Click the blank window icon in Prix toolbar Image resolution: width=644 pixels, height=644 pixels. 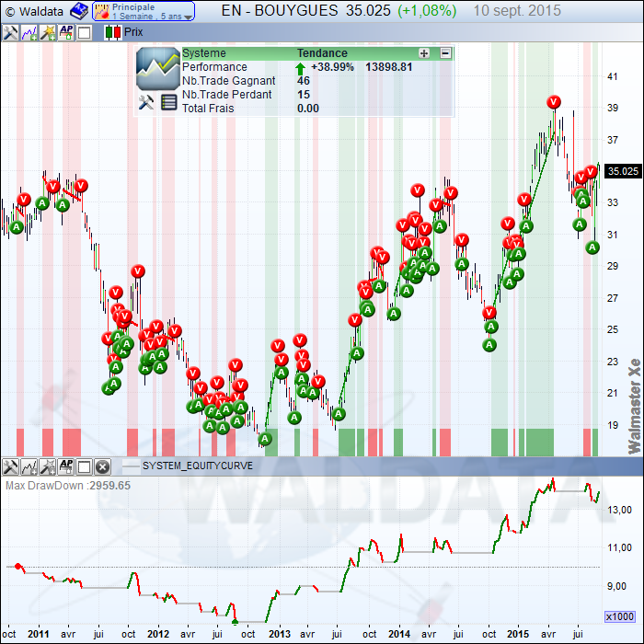[85, 32]
